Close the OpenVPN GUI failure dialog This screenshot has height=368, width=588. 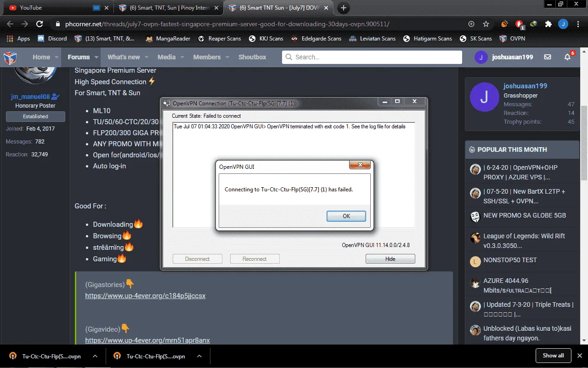tap(360, 165)
